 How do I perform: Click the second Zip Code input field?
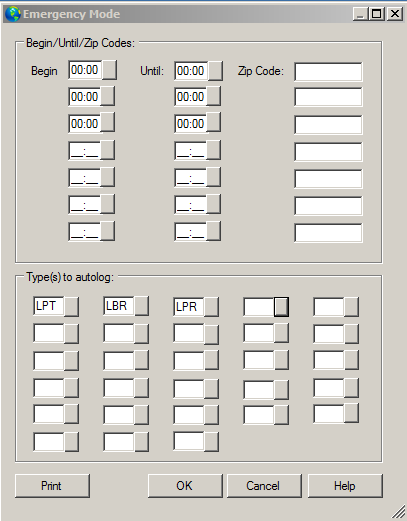[x=328, y=97]
